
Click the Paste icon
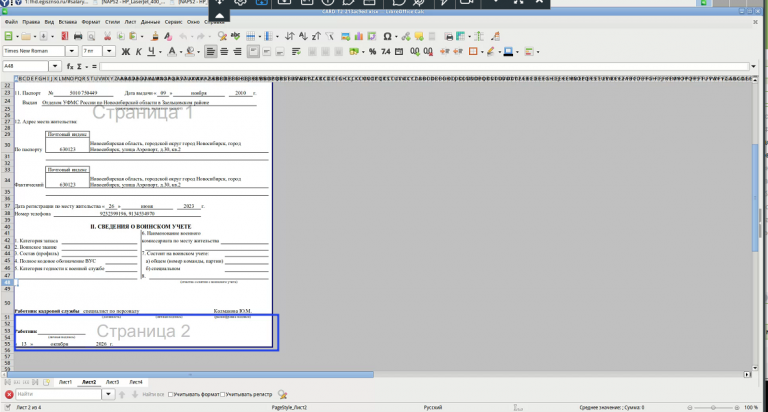coord(133,36)
